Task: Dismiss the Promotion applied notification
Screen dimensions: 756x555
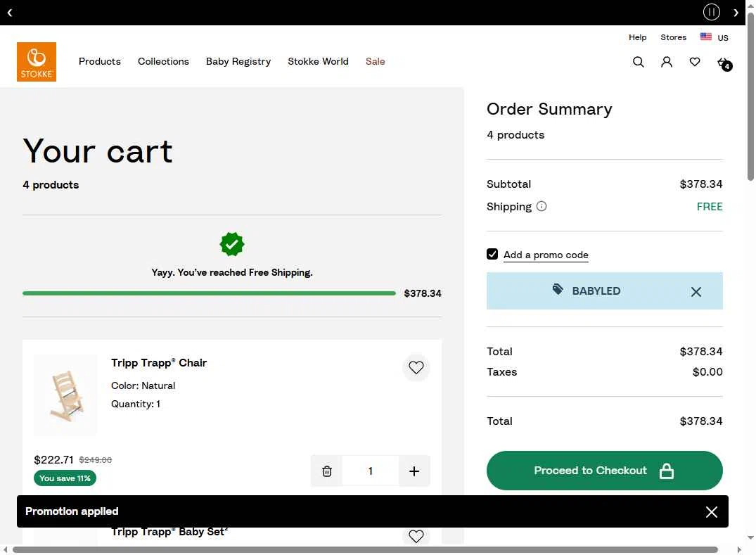Action: pos(711,511)
